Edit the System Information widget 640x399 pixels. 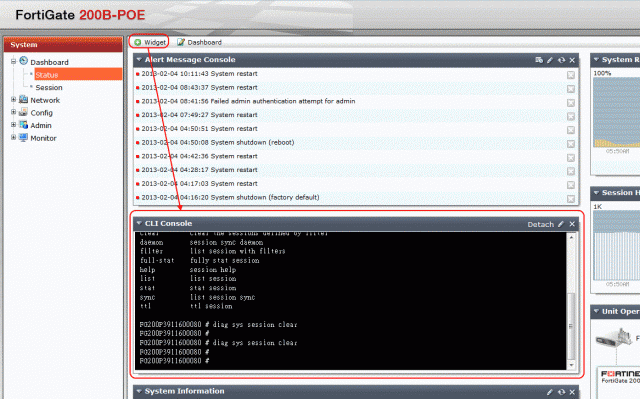550,392
